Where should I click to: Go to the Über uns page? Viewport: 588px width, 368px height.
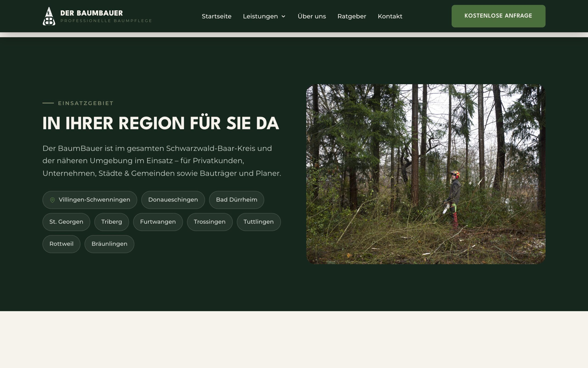(x=312, y=16)
